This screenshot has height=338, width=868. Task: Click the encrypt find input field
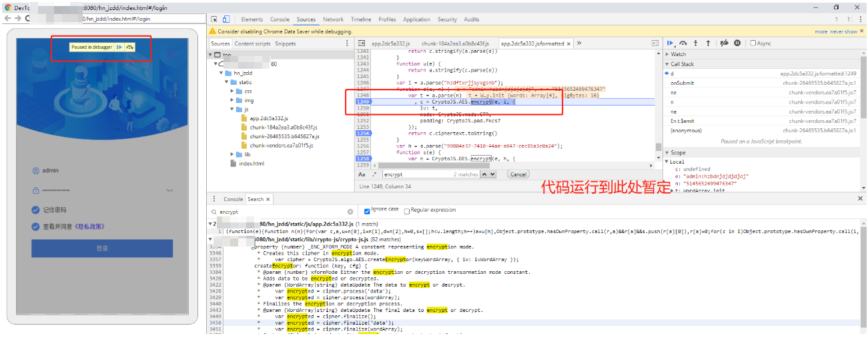coord(430,174)
